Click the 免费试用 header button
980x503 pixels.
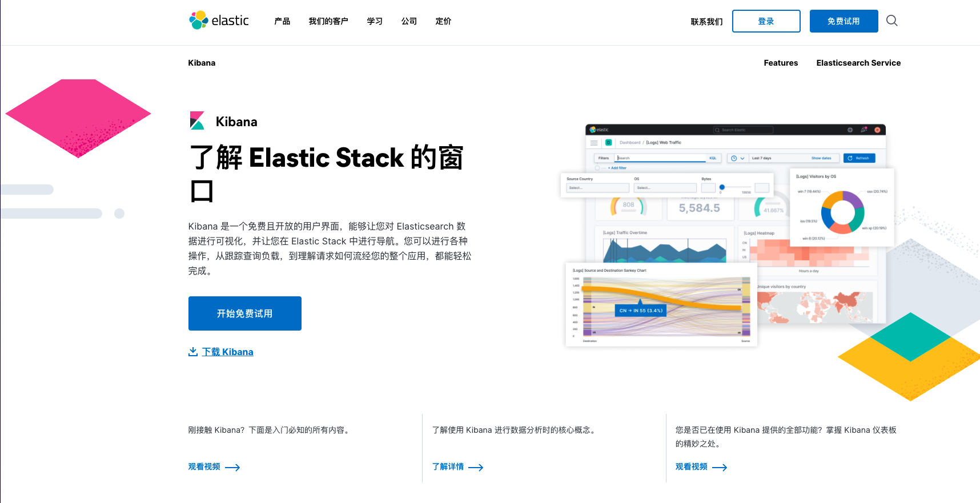point(844,21)
